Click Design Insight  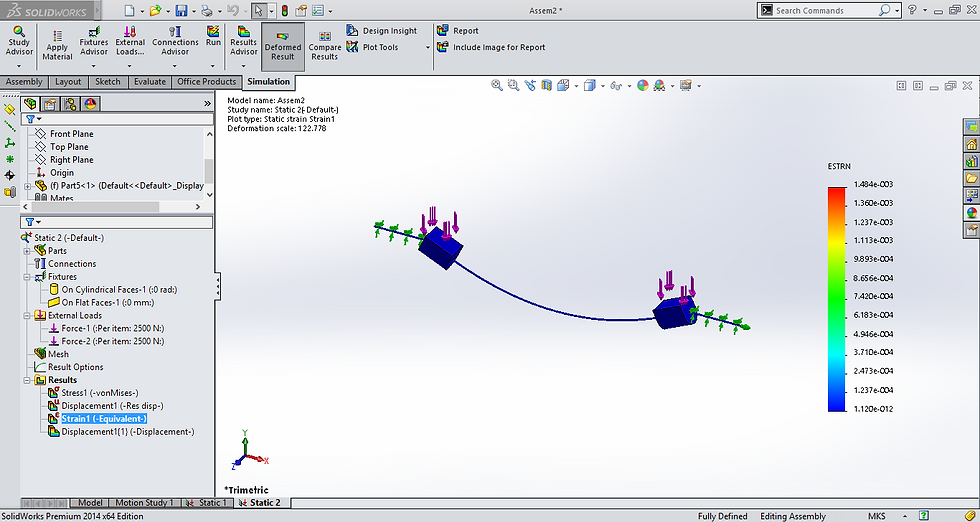pyautogui.click(x=382, y=31)
